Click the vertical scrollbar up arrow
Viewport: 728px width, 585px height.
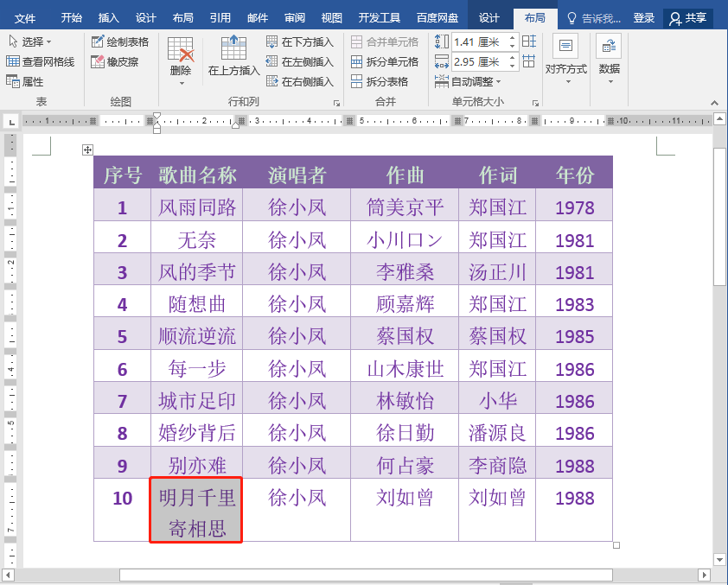point(719,118)
